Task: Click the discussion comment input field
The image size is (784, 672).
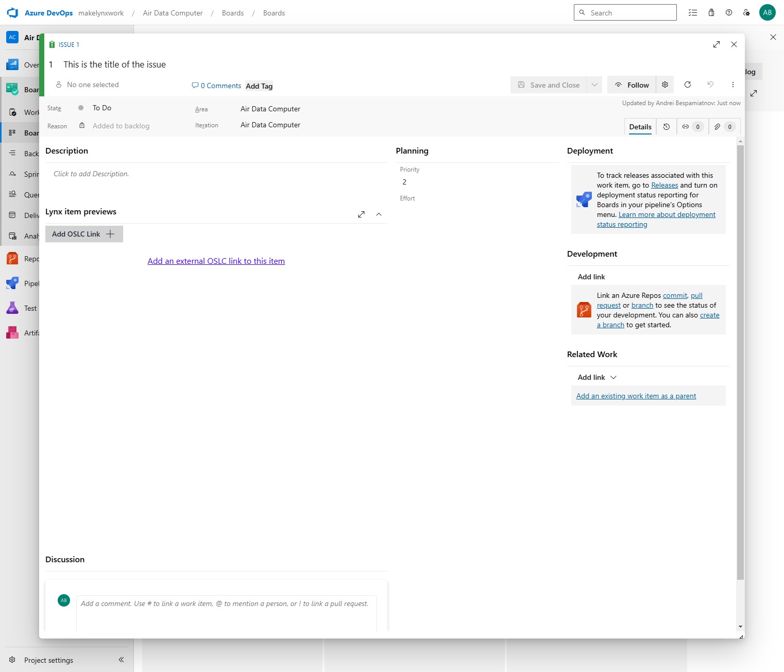Action: [x=227, y=613]
